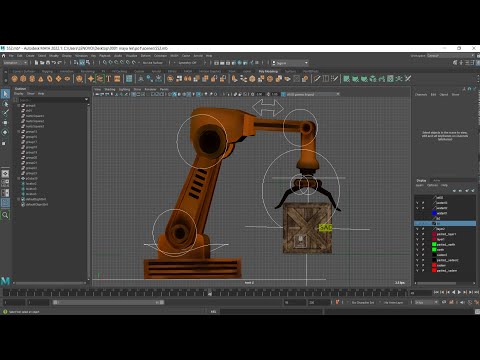Screen dimensions: 480x360
Task: Expand the first group node in Outliner
Action: 18,105
